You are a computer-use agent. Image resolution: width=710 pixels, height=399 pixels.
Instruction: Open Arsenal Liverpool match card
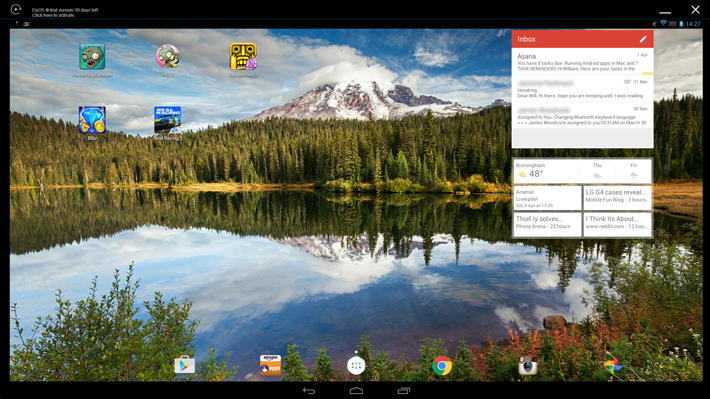pyautogui.click(x=547, y=198)
